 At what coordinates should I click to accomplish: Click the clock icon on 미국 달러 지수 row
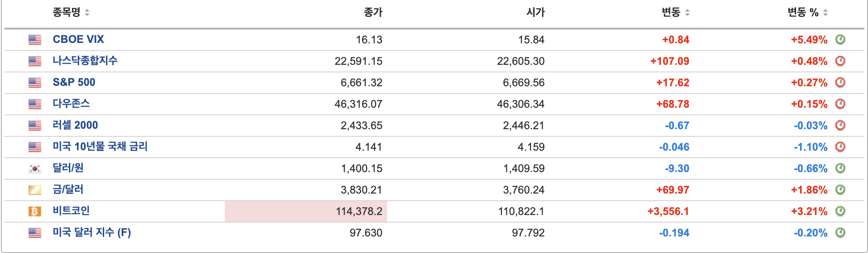(x=840, y=232)
